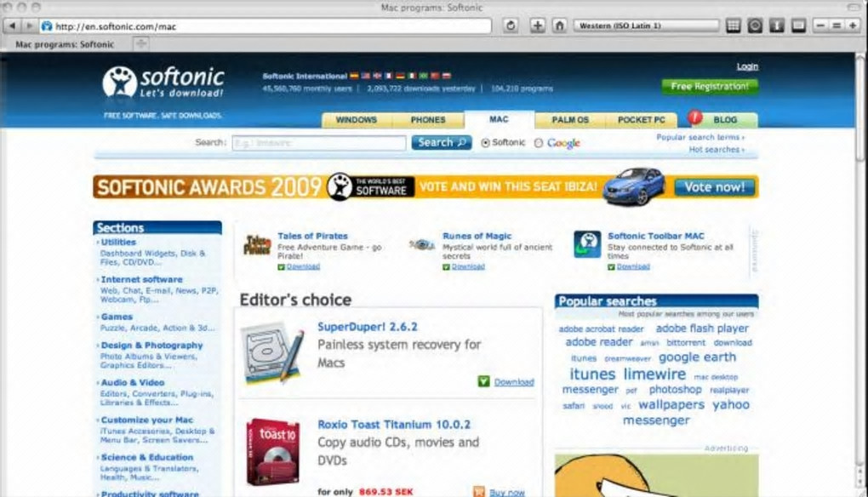This screenshot has height=497, width=868.
Task: Click the Free Registration! button
Action: tap(710, 86)
